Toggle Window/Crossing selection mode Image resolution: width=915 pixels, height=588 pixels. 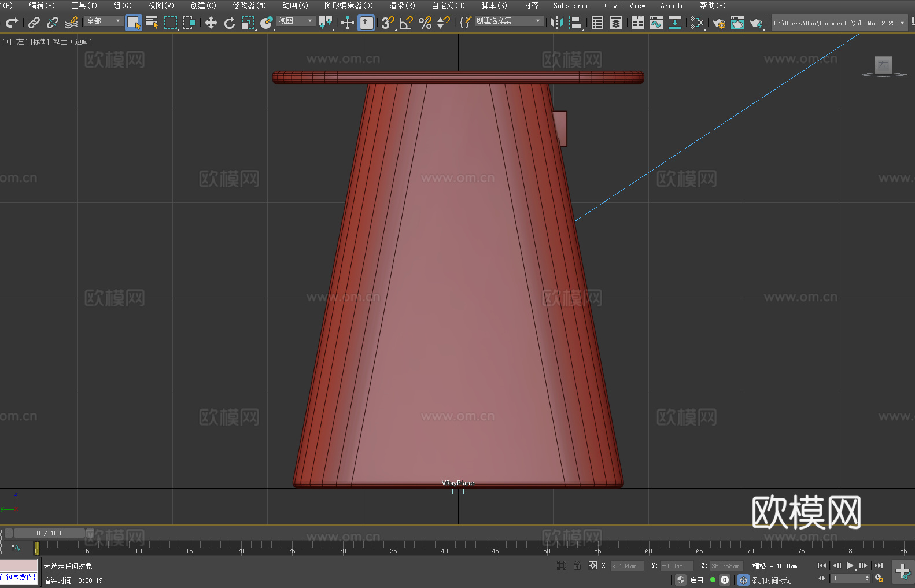coord(189,23)
